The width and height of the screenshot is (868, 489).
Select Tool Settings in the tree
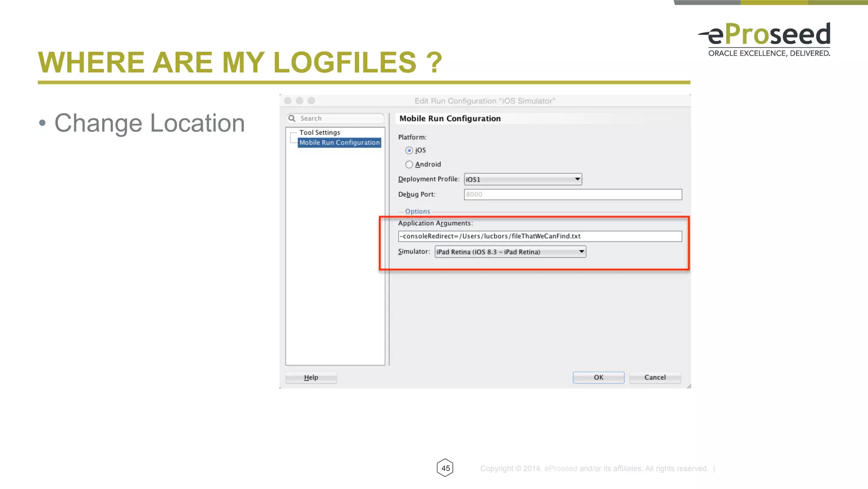coord(320,132)
